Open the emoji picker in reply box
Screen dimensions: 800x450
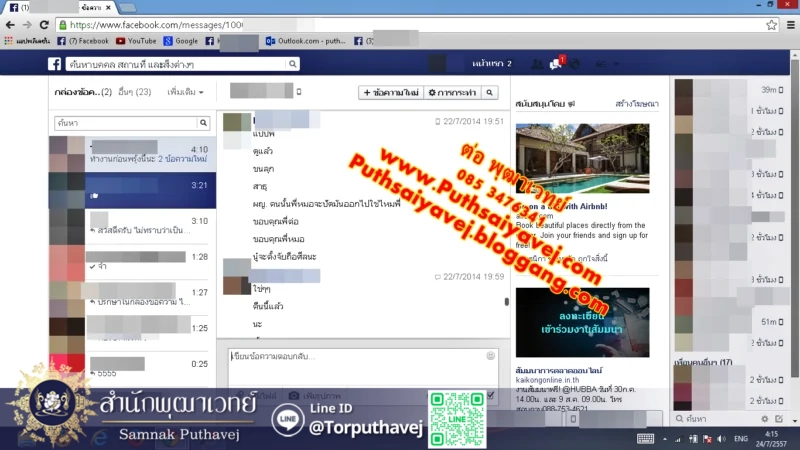(490, 355)
